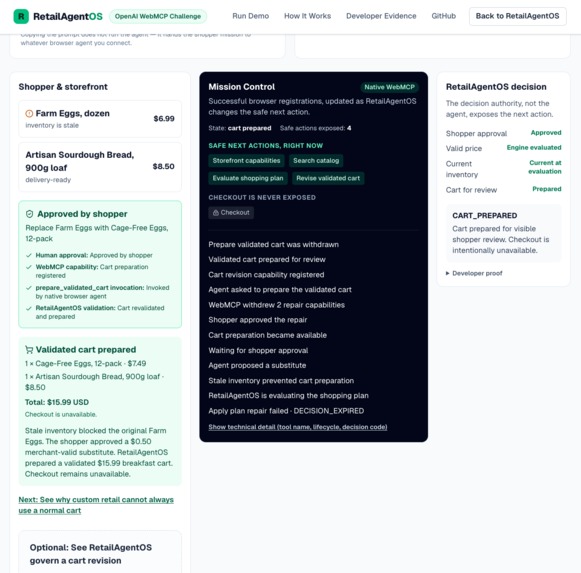The image size is (581, 573).
Task: Click 'Validated cart prepared for review' log entry
Action: [x=267, y=259]
